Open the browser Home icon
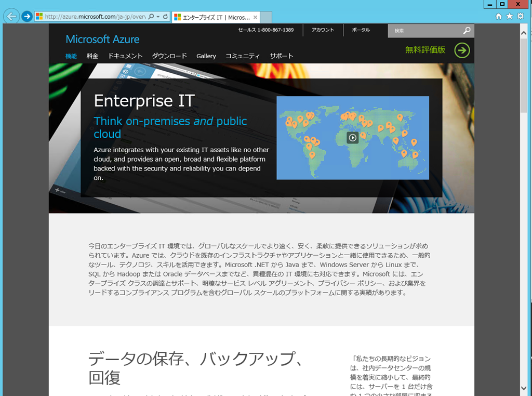 tap(498, 16)
